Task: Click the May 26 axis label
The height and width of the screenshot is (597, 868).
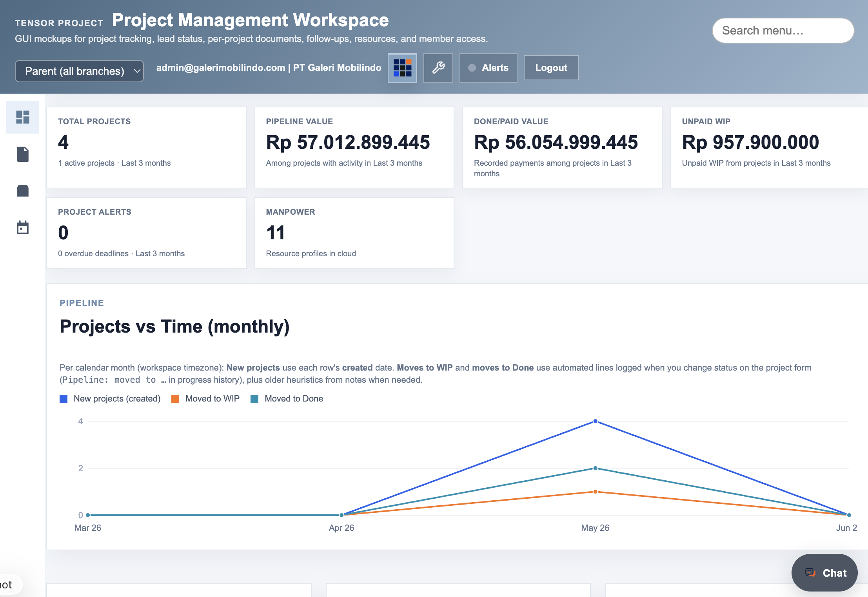Action: coord(595,528)
